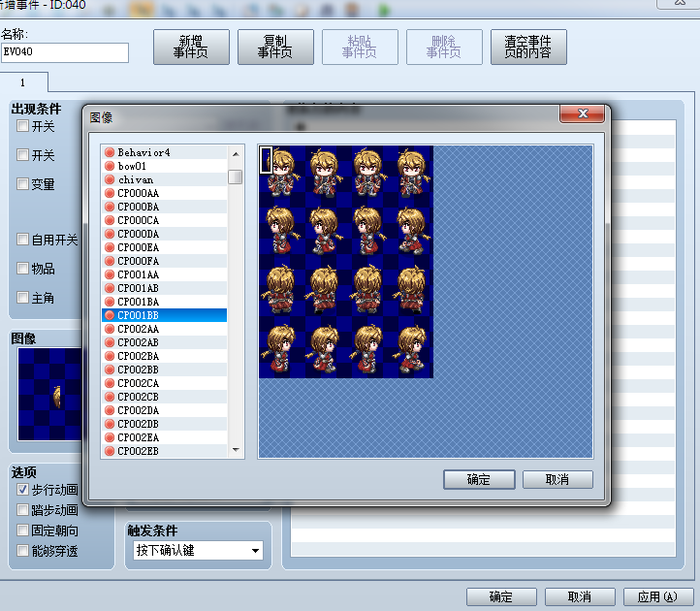The height and width of the screenshot is (611, 700).
Task: Select the last sprite in the bottom row
Action: [412, 349]
